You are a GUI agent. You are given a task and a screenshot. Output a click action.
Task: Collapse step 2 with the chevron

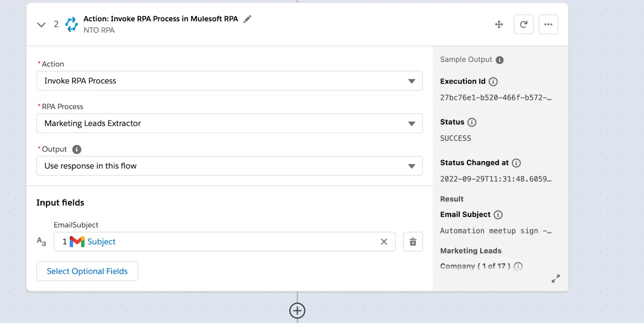(41, 25)
